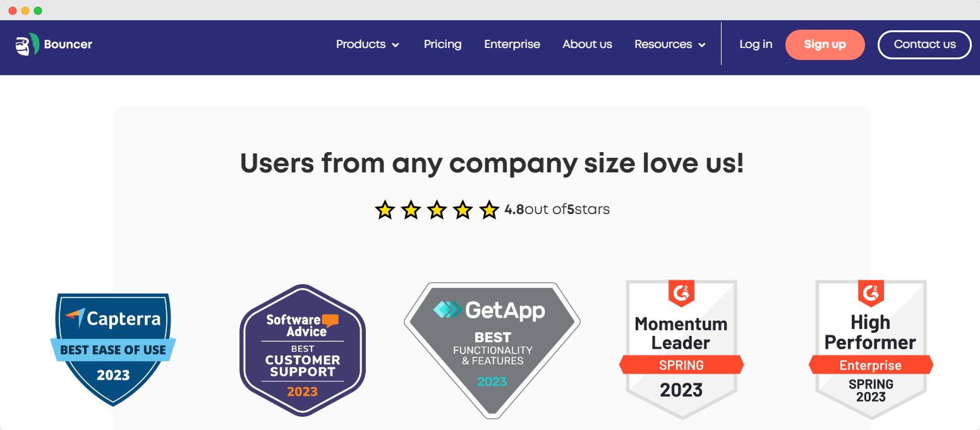Follow the Log in link
The height and width of the screenshot is (430, 980).
pos(756,44)
